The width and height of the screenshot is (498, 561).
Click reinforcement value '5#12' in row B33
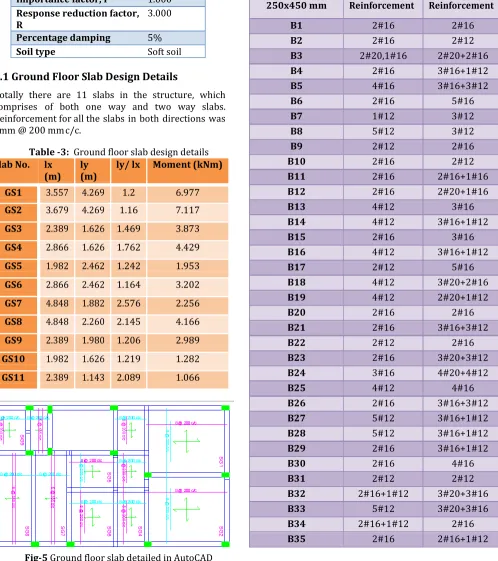point(383,509)
